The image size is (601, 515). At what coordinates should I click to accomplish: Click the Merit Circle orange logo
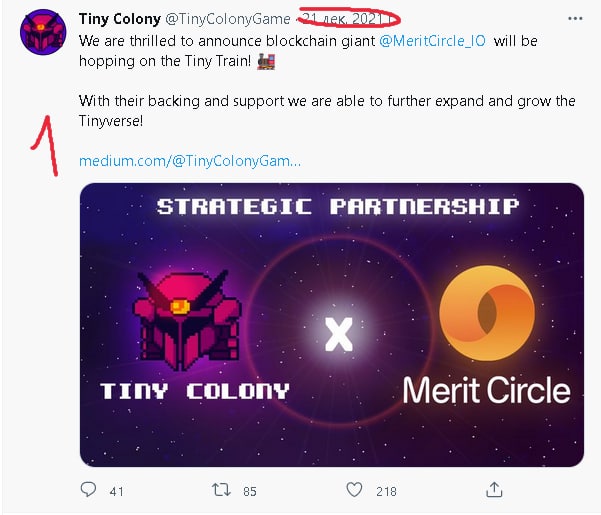tap(487, 313)
